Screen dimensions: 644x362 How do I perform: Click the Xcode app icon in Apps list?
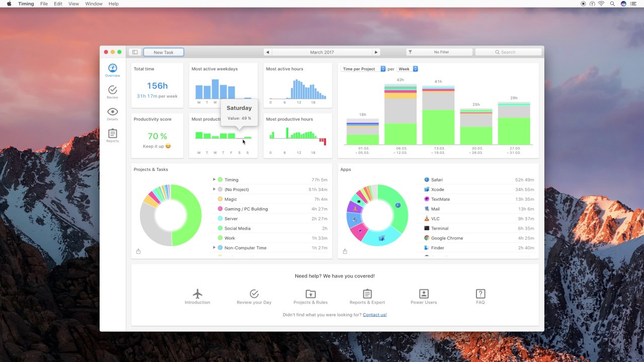click(x=427, y=190)
